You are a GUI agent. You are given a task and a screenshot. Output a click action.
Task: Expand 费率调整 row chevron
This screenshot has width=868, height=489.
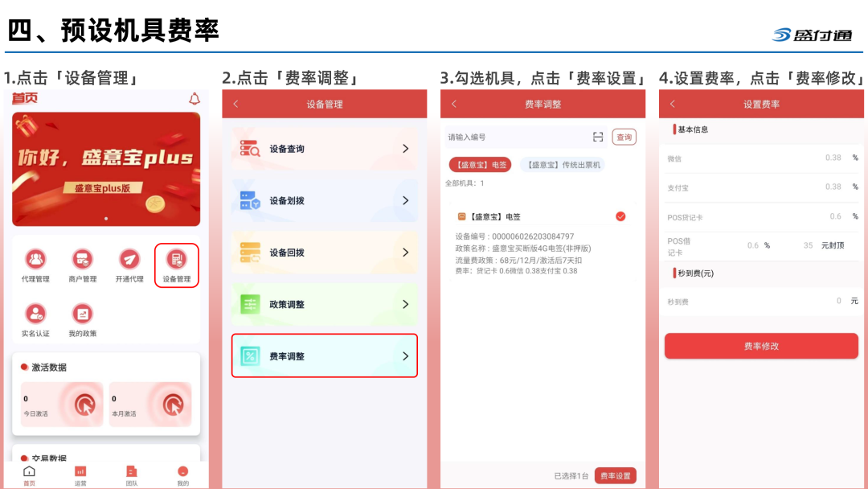[x=406, y=356]
